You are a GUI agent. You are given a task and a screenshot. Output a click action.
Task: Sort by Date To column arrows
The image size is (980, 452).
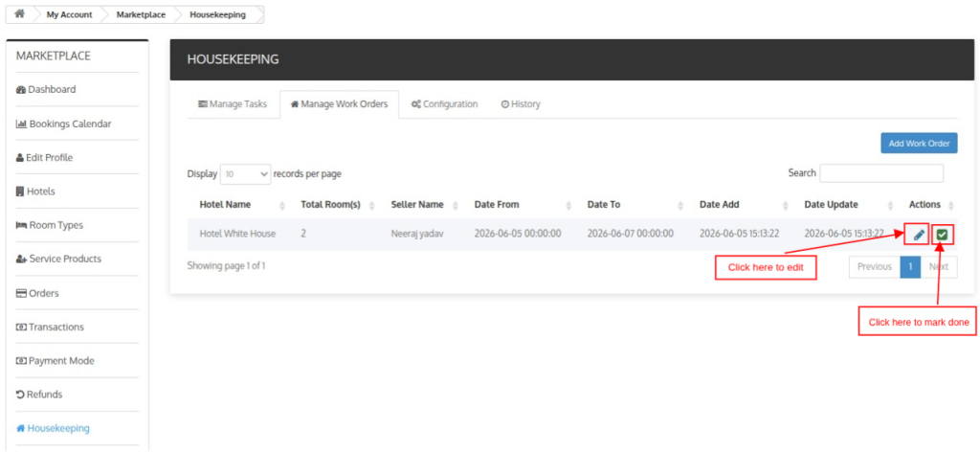(x=680, y=205)
